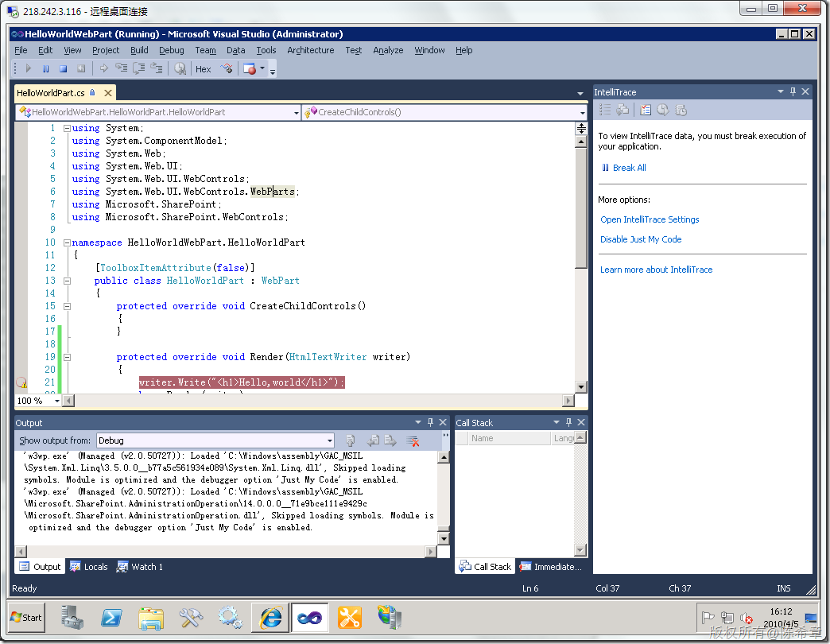This screenshot has width=830, height=644.
Task: Open the active documents list arrow
Action: (x=580, y=94)
